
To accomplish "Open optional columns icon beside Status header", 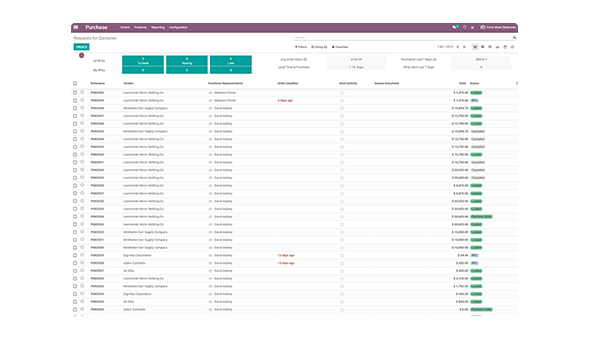I will coord(517,83).
